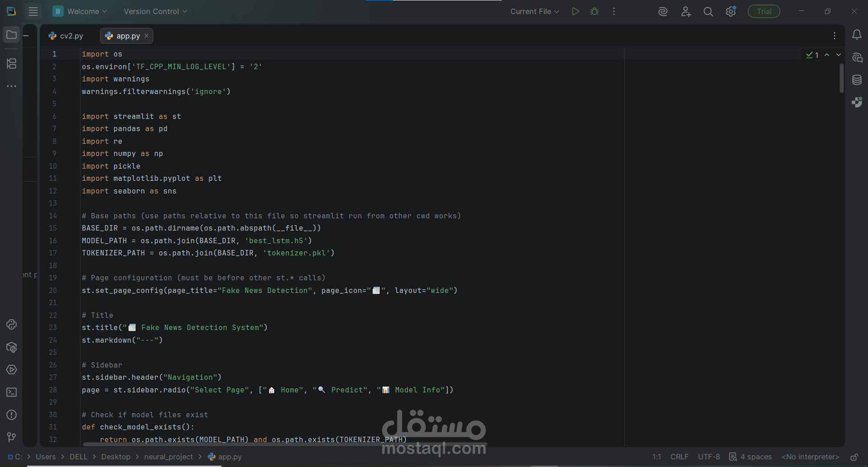The width and height of the screenshot is (868, 467).
Task: Open the Version Control menu dropdown
Action: [x=155, y=11]
